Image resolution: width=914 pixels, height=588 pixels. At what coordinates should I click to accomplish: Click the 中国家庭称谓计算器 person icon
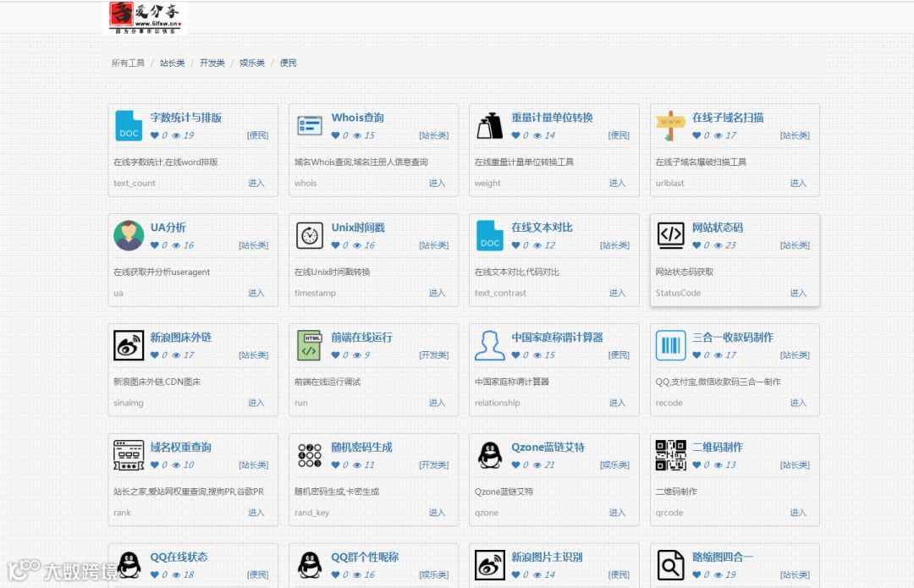490,345
